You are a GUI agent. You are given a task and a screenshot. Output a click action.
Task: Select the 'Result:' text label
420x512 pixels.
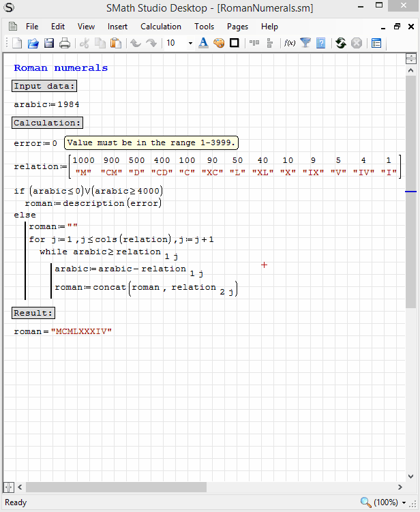(x=33, y=313)
